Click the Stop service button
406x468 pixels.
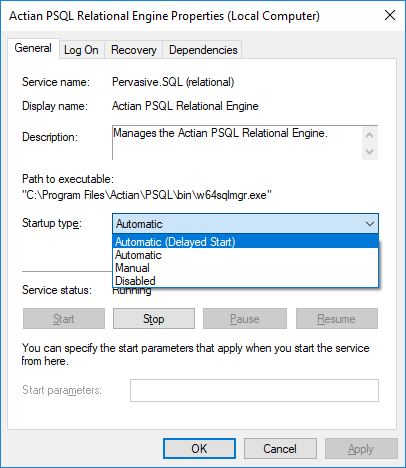[x=154, y=319]
